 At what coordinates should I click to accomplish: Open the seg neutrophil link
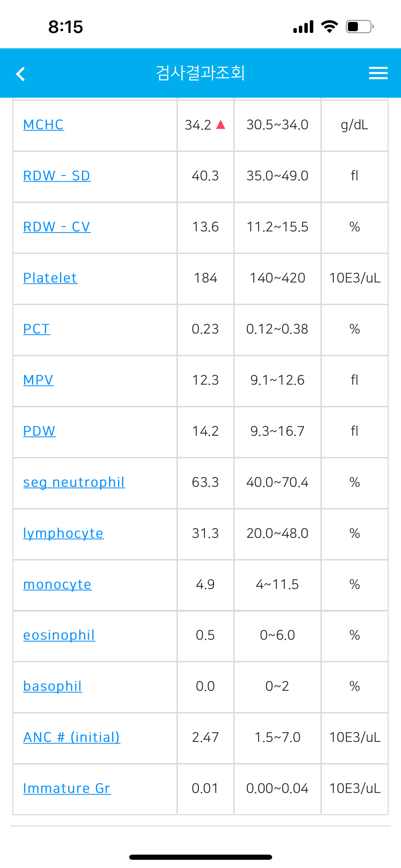pos(74,482)
